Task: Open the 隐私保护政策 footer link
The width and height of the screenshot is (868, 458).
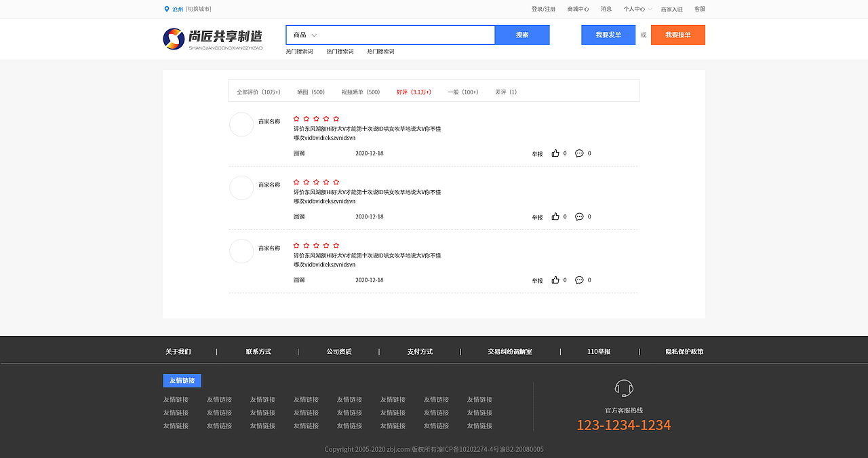Action: [x=684, y=351]
